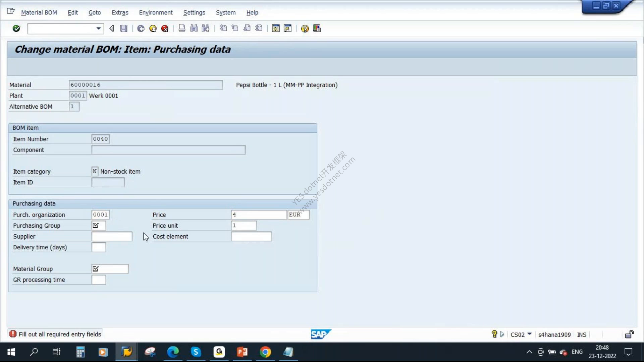644x362 pixels.
Task: Click the Calculator taskbar icon
Action: point(80,352)
